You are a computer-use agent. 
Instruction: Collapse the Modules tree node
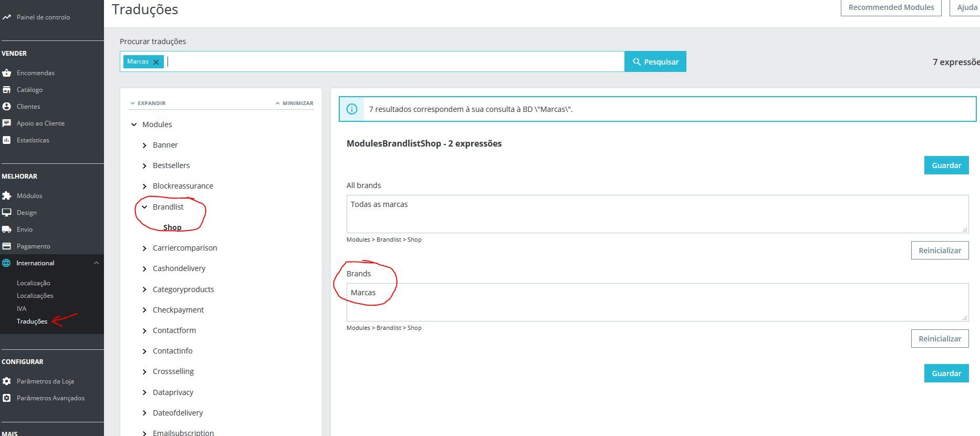[x=134, y=124]
